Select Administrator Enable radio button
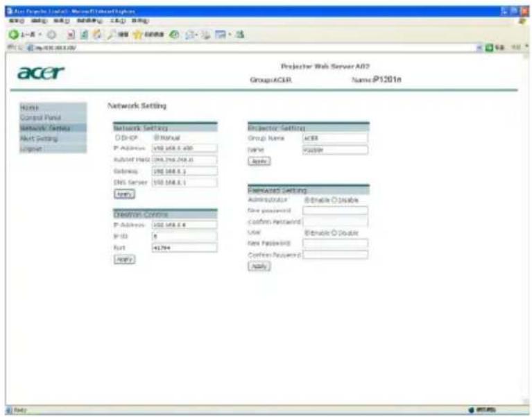Viewport: 532px width, 417px height. pyautogui.click(x=307, y=201)
